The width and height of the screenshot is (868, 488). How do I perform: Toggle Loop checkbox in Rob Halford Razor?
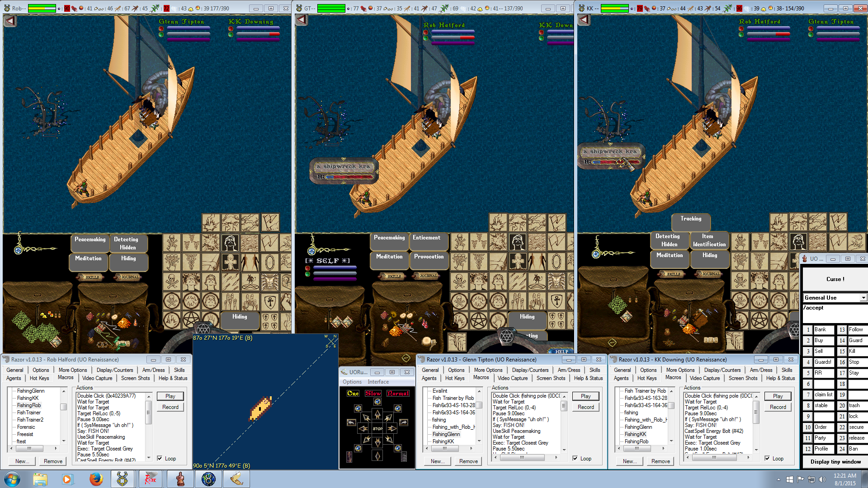tap(160, 458)
